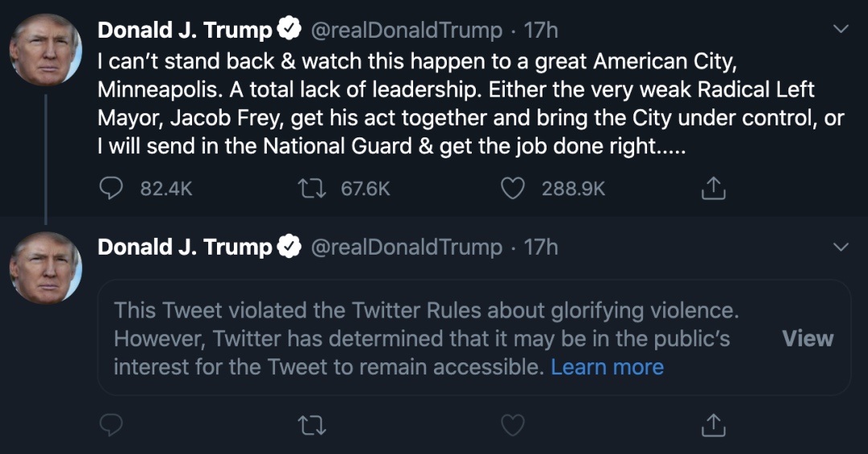Expand the second tweet's chevron options menu
The height and width of the screenshot is (454, 868).
841,247
